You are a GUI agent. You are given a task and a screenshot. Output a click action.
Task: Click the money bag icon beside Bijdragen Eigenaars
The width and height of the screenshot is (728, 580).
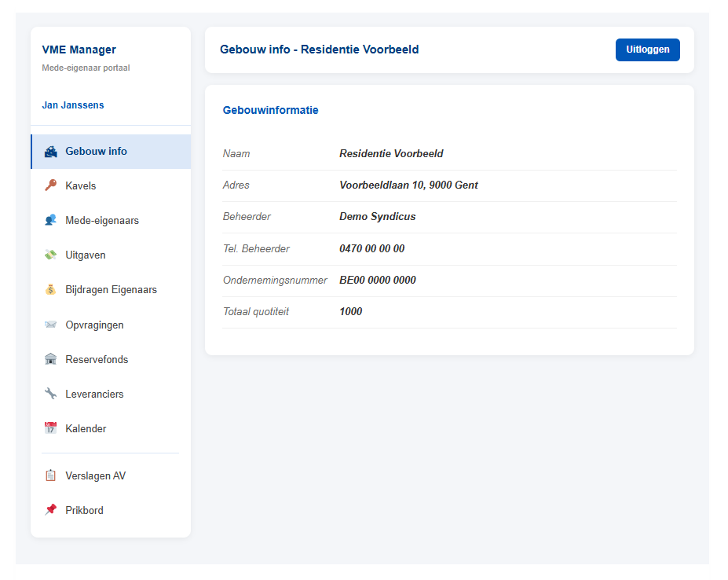tap(50, 289)
